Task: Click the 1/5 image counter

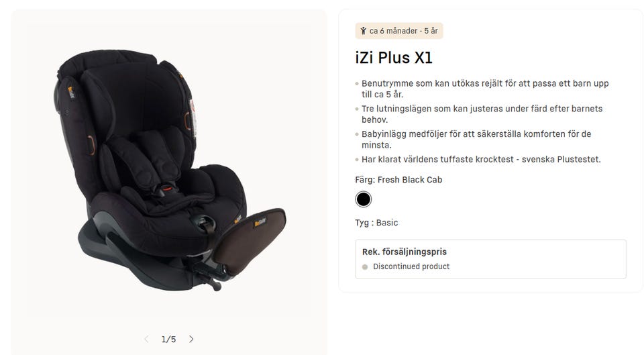Action: (x=169, y=340)
